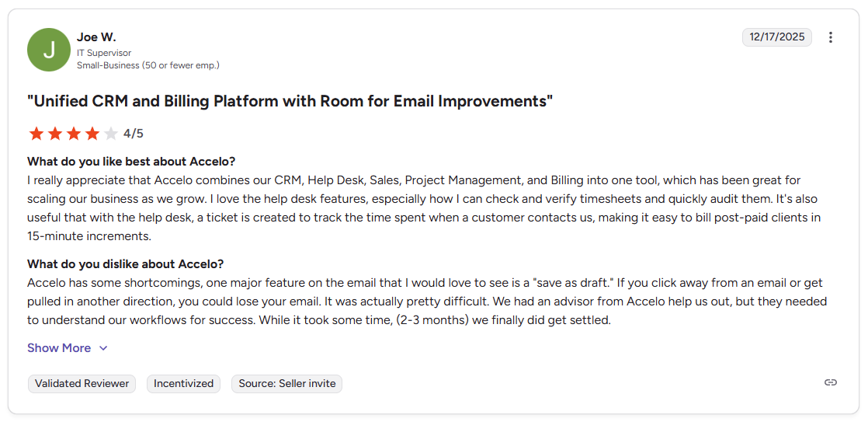Screen dimensions: 868x422
Task: Open the three-dot review options menu
Action: (x=831, y=37)
